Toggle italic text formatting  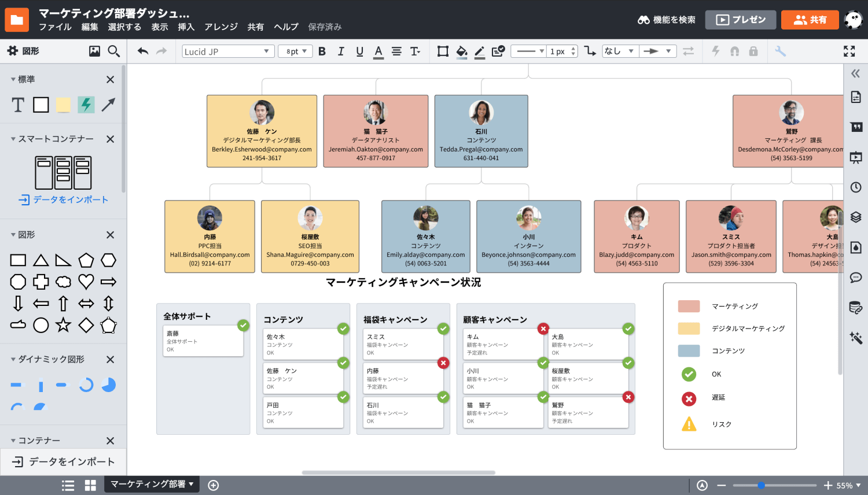coord(341,51)
